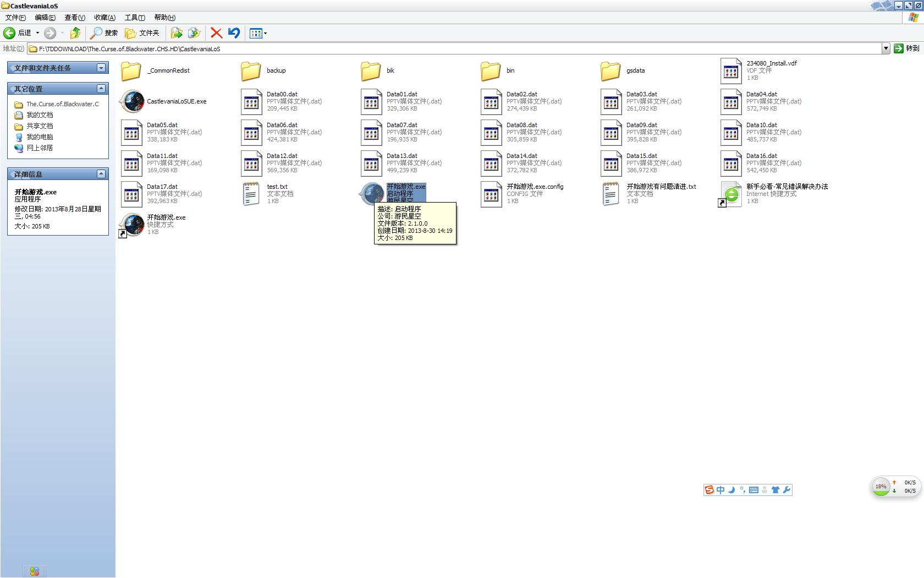This screenshot has width=924, height=578.
Task: Click the blue Undo arrow icon
Action: click(x=234, y=33)
